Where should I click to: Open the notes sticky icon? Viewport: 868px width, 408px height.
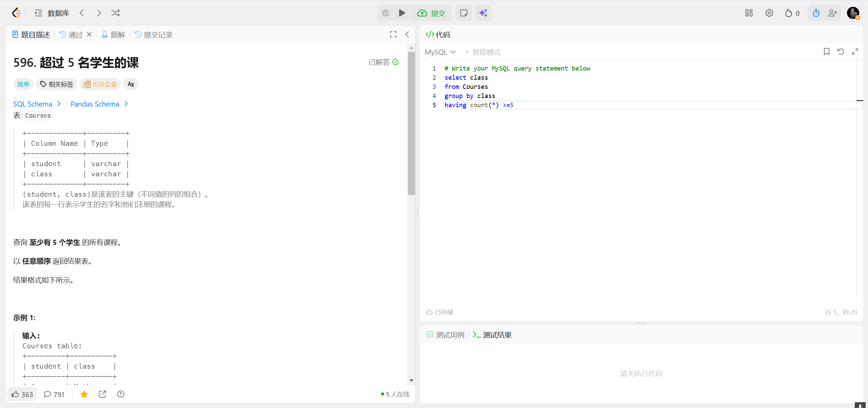tap(463, 13)
